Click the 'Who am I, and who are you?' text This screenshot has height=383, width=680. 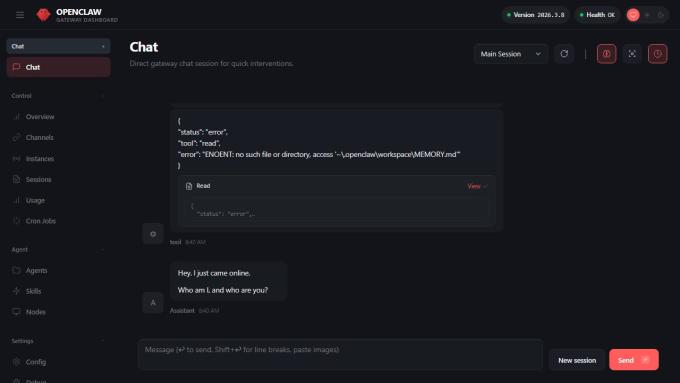click(x=222, y=290)
